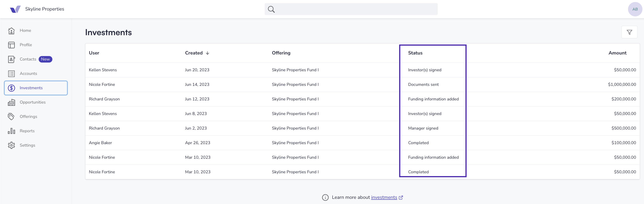Click the Reports bar chart icon
The image size is (644, 204).
11,131
